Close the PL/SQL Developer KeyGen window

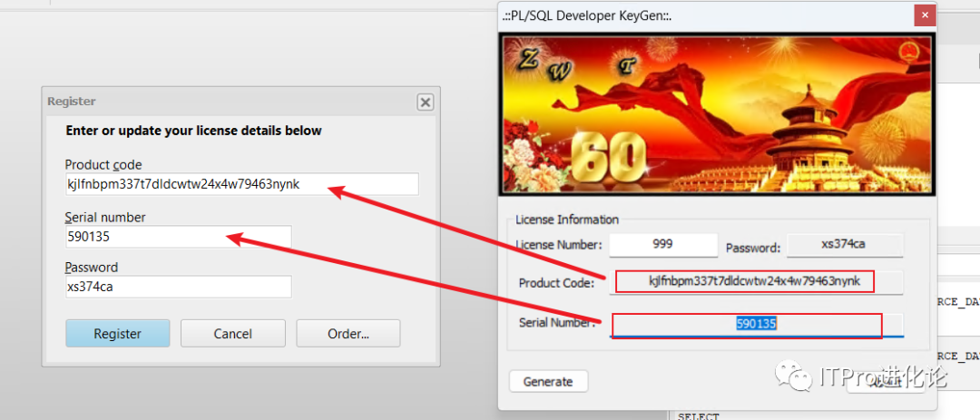925,15
